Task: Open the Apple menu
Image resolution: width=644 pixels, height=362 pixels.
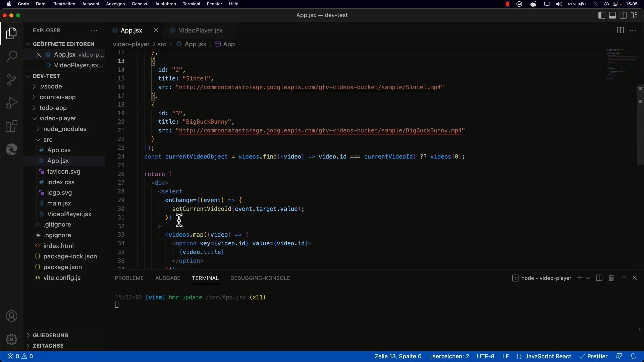Action: point(9,4)
